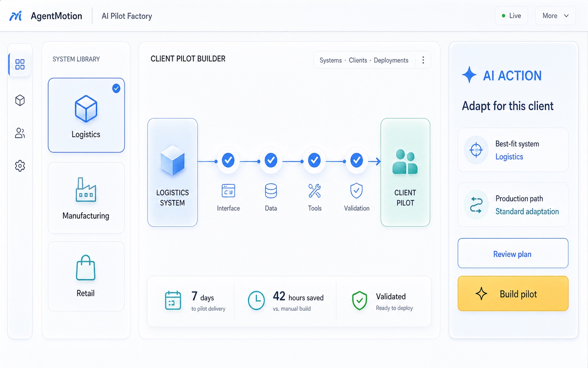Click the Logistics cube icon in library
This screenshot has height=368, width=588.
tap(86, 109)
